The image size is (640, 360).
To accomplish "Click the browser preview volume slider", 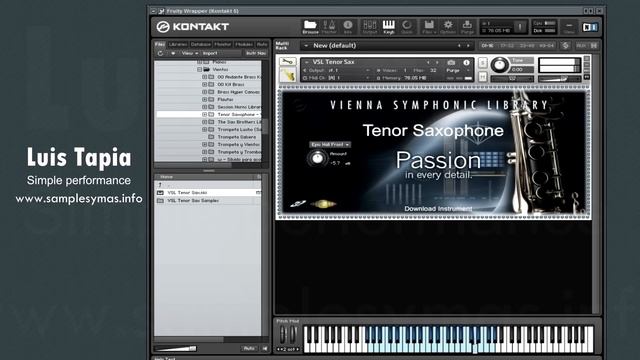I will [x=176, y=349].
